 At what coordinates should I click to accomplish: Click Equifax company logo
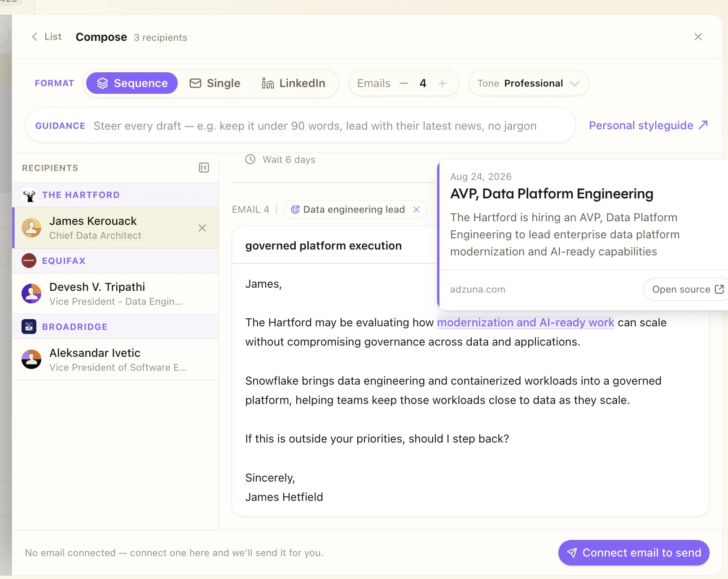(x=29, y=261)
